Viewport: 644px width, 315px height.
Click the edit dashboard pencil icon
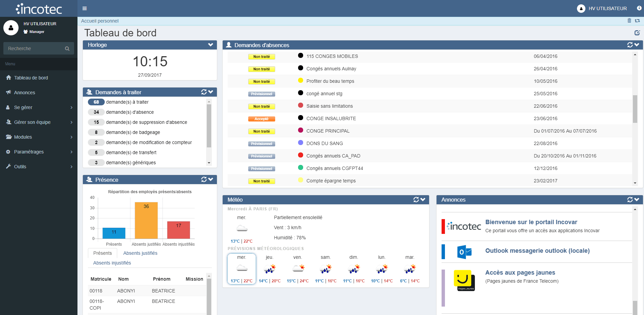(637, 33)
